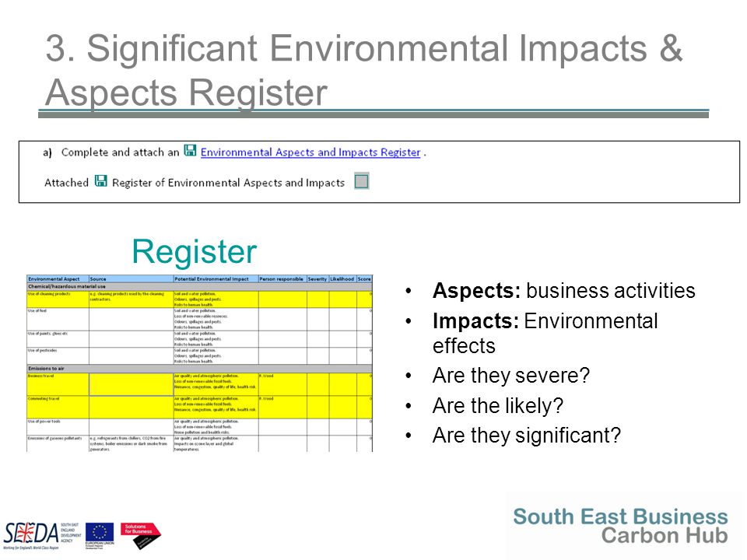Viewport: 747px width, 560px height.
Task: Click the 'Aspects: business activities' bullet
Action: coord(563,290)
